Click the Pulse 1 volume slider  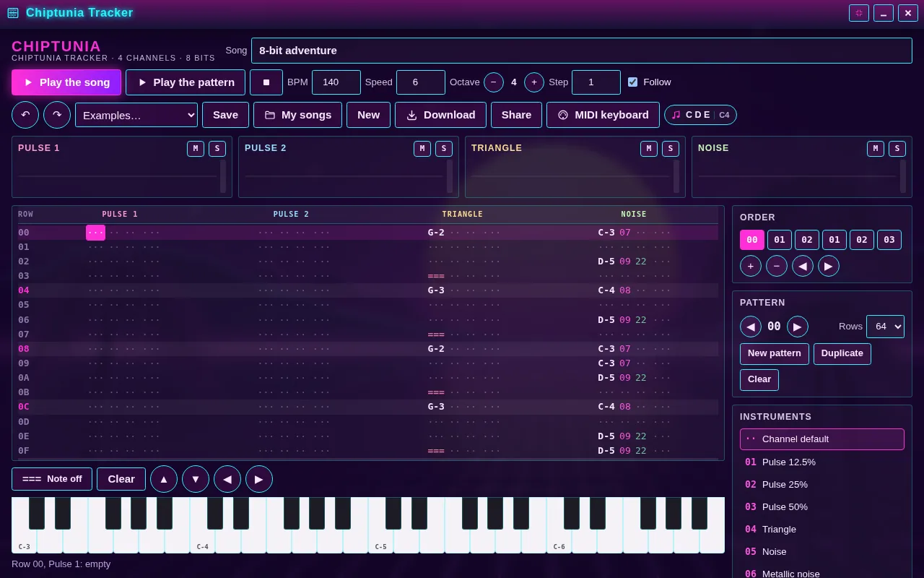[223, 176]
